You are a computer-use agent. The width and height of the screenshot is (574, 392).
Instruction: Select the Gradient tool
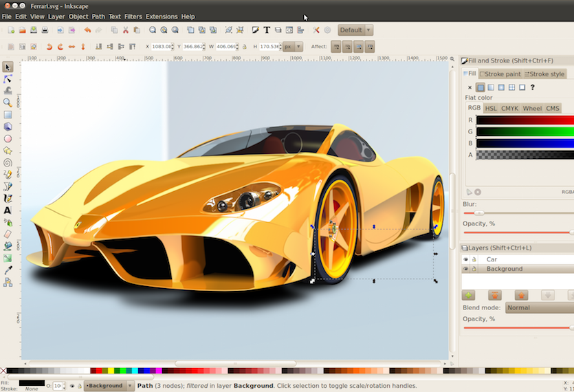8,259
